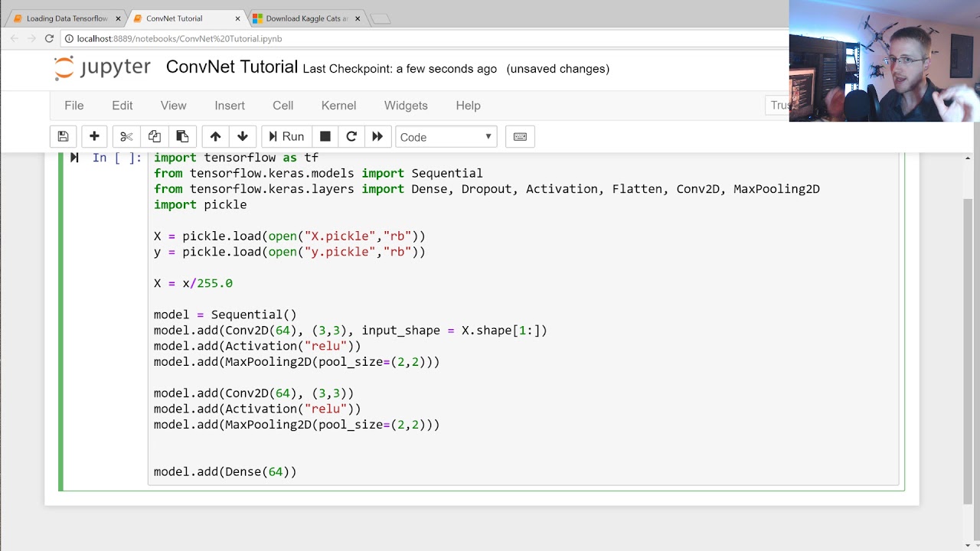This screenshot has height=551, width=980.
Task: Restart the kernel with circular arrow icon
Action: tap(351, 137)
